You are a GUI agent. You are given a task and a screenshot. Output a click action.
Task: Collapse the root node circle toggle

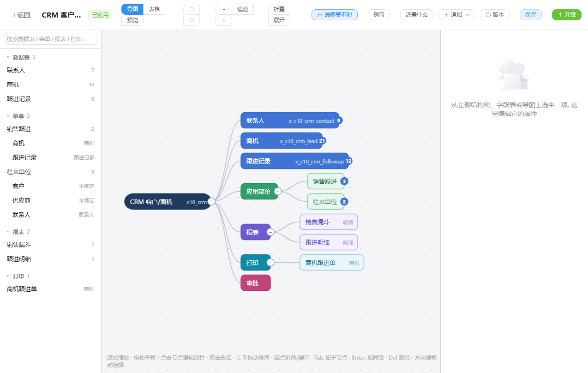pyautogui.click(x=211, y=202)
